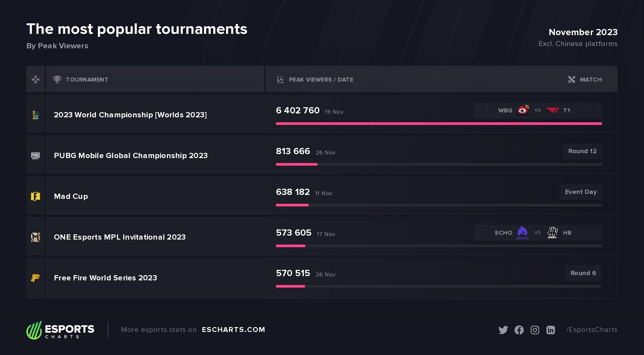
Task: Click the ECHO vs HB match box
Action: [538, 233]
